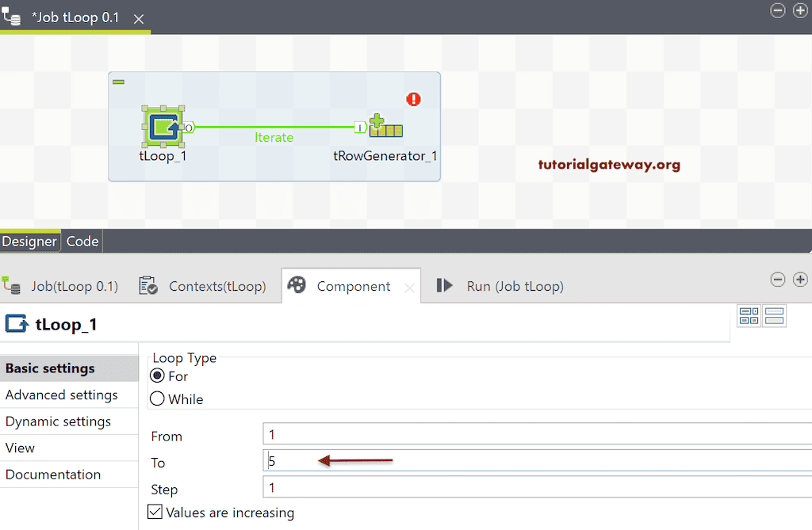Expand the bottom panel with the plus control

pos(800,280)
